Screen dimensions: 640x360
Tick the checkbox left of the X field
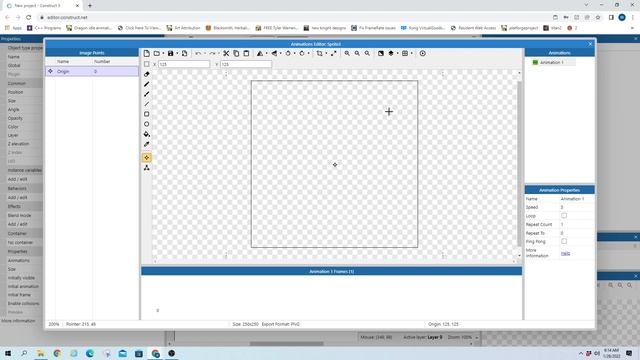tap(147, 64)
